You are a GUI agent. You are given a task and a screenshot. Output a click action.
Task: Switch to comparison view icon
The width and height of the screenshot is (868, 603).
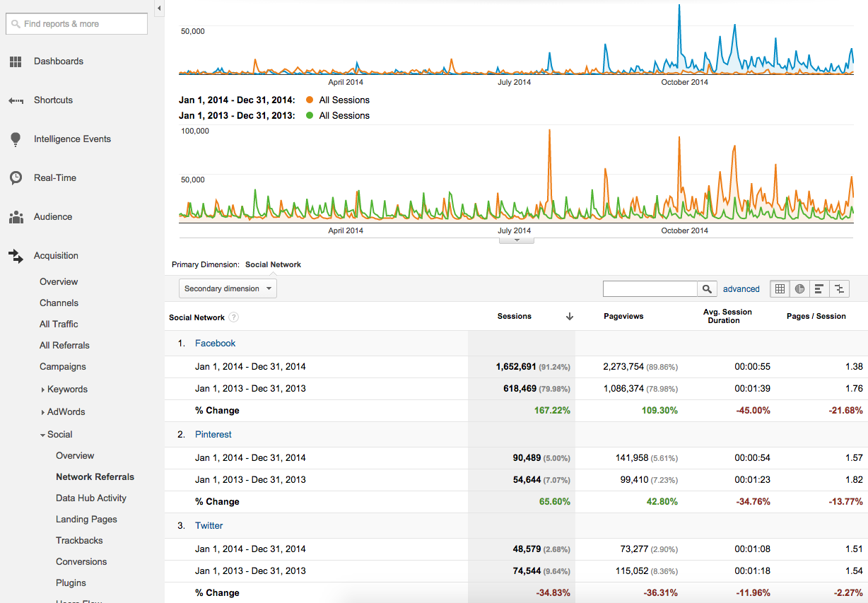[x=839, y=288]
